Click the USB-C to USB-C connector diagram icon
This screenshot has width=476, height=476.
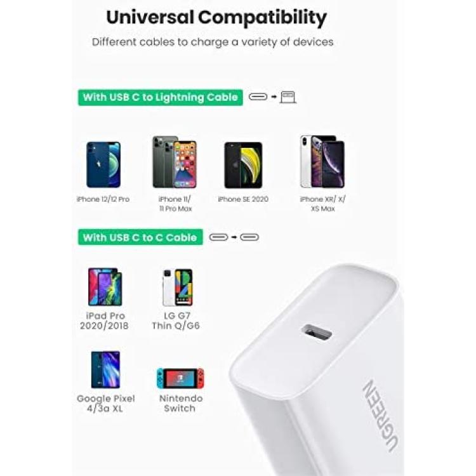234,237
